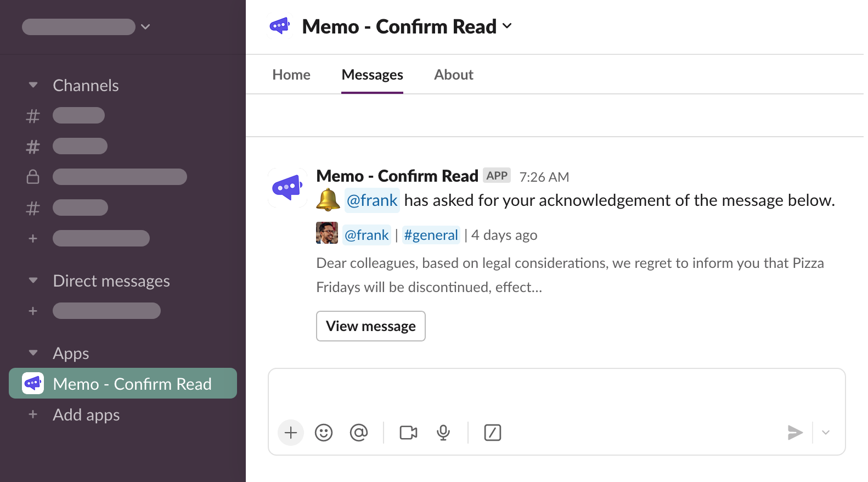Record an audio clip with microphone

point(443,433)
